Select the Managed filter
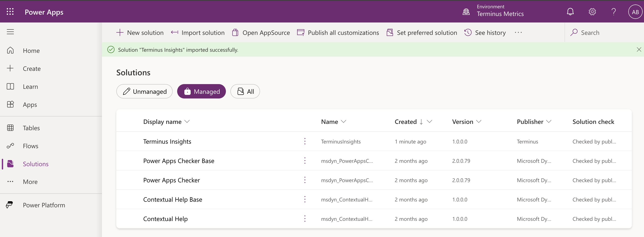Screen dimensions: 644x237 click(x=201, y=91)
